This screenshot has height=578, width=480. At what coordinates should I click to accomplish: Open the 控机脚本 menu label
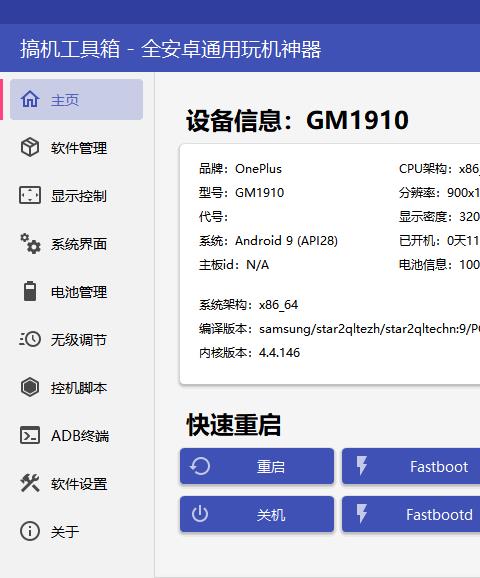click(79, 388)
